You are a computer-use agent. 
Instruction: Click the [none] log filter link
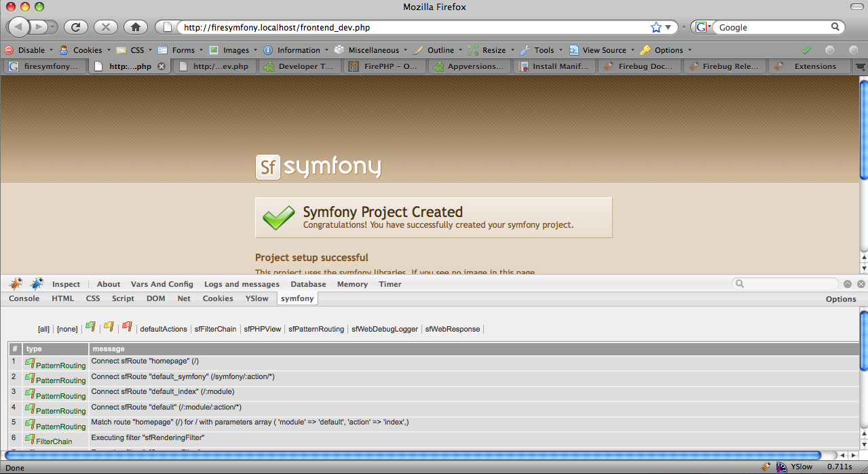click(x=67, y=329)
